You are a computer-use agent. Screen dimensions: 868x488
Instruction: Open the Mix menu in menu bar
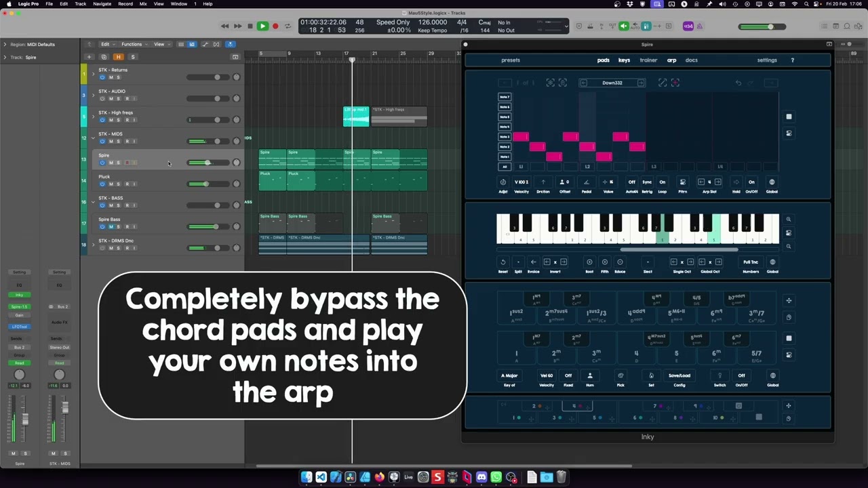[143, 4]
